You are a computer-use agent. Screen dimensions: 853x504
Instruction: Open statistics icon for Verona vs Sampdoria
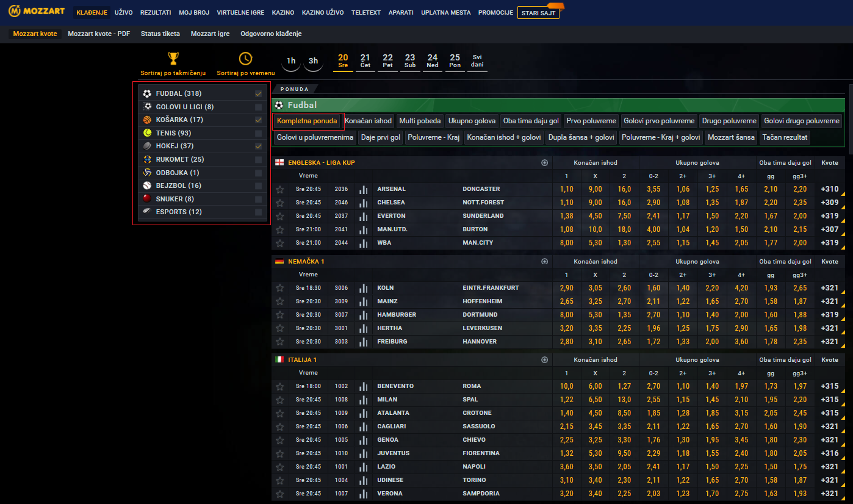tap(364, 494)
